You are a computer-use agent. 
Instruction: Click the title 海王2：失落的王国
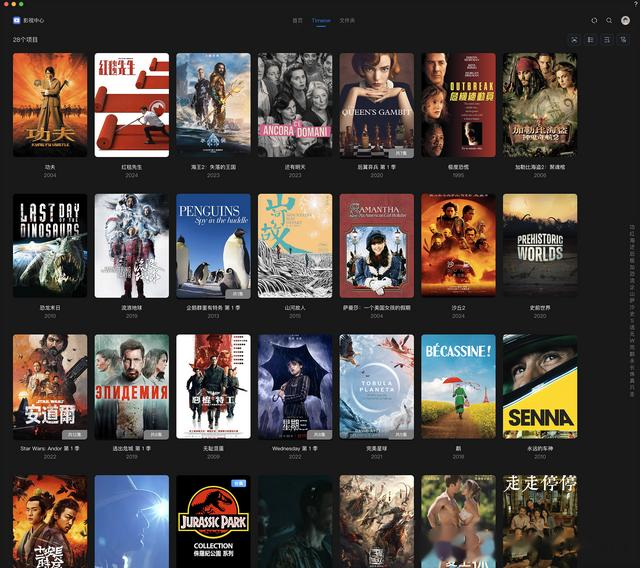click(213, 167)
